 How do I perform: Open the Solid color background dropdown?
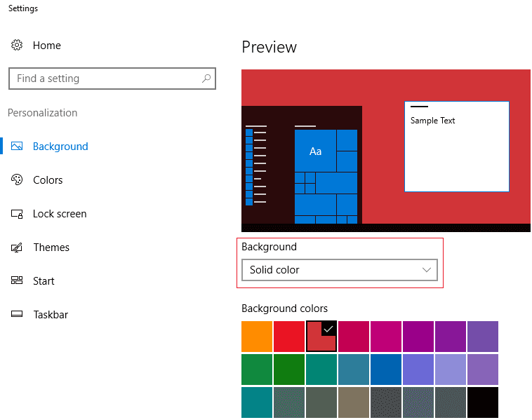340,270
